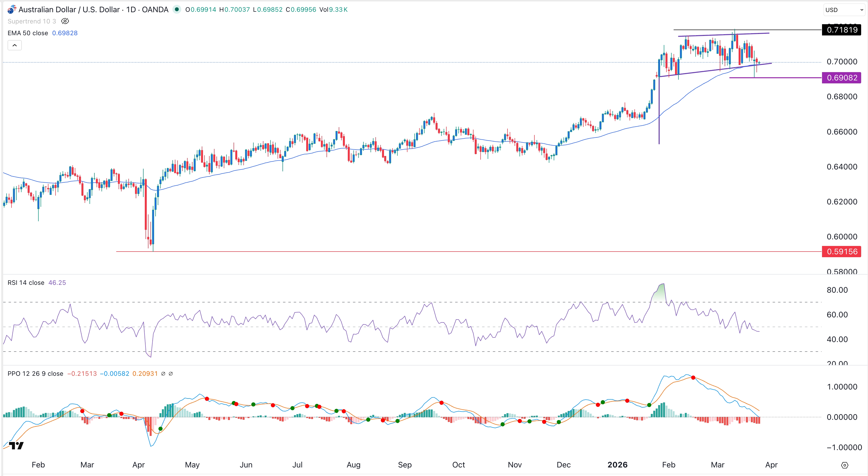The height and width of the screenshot is (476, 868).
Task: Show the hidden Supertrend 10 3 indicator
Action: tap(65, 21)
